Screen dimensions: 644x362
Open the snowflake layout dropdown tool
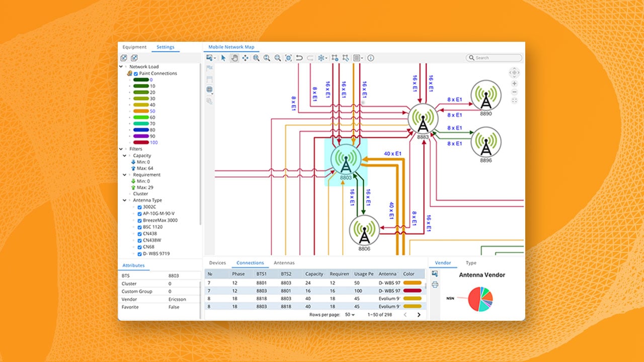point(322,58)
